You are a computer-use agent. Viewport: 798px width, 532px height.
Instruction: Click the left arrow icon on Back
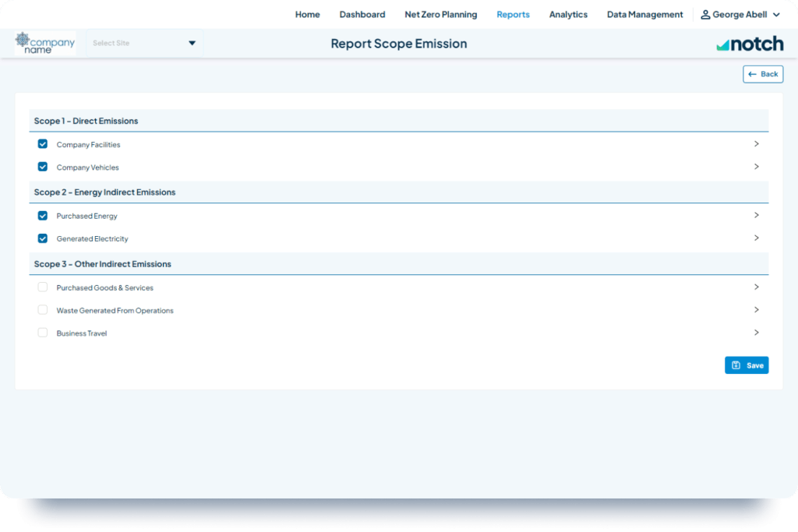point(752,74)
